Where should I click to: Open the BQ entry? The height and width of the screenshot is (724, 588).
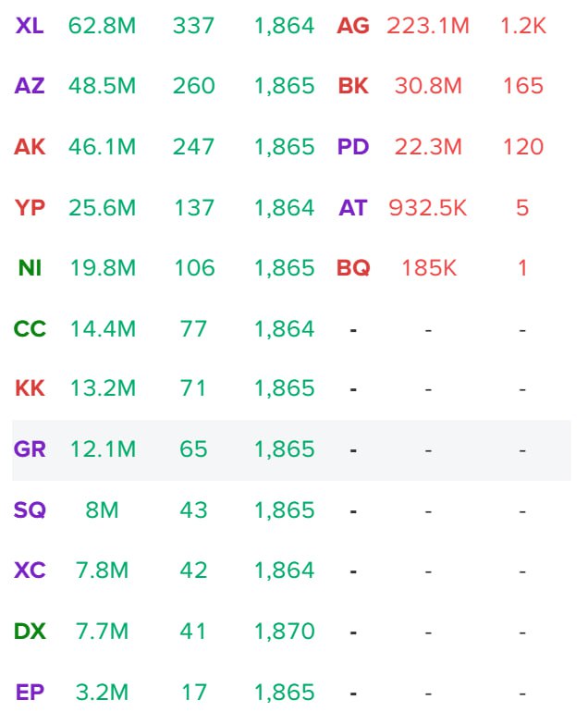[353, 268]
